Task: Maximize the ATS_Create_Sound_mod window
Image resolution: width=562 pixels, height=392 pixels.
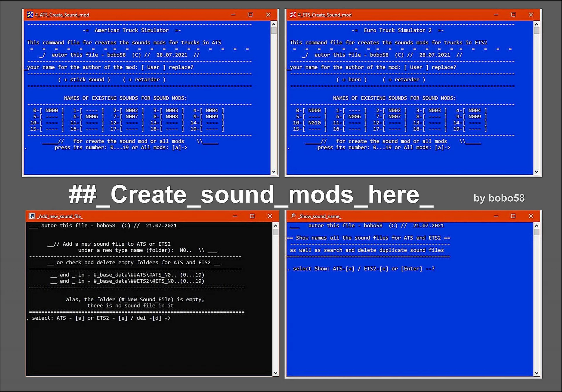Action: (x=250, y=15)
